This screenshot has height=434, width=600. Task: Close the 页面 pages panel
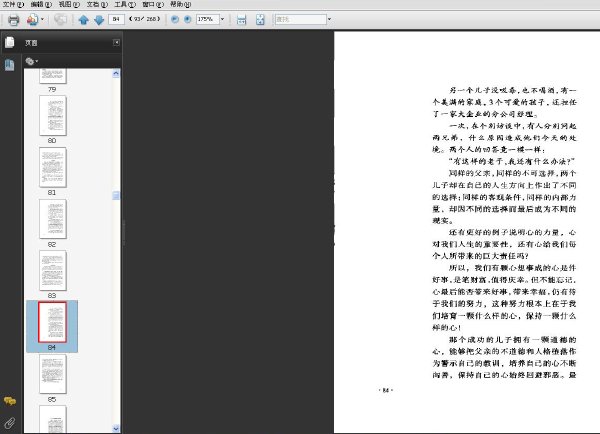(x=116, y=42)
